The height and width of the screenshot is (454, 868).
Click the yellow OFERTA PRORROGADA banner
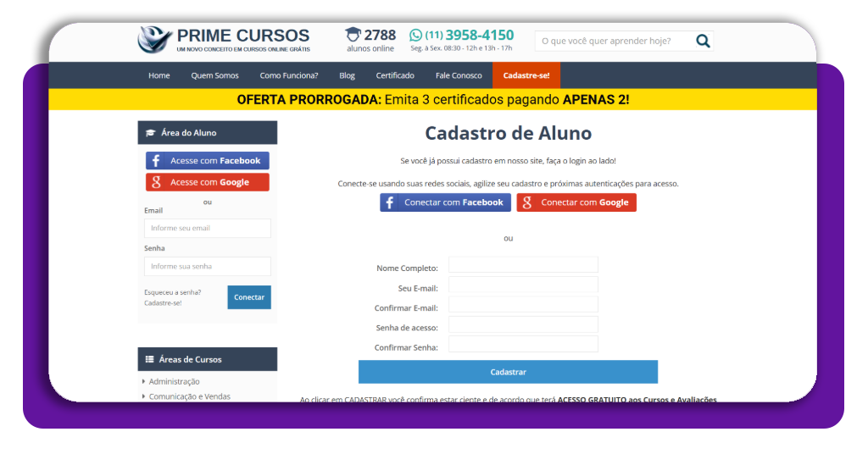(x=433, y=100)
